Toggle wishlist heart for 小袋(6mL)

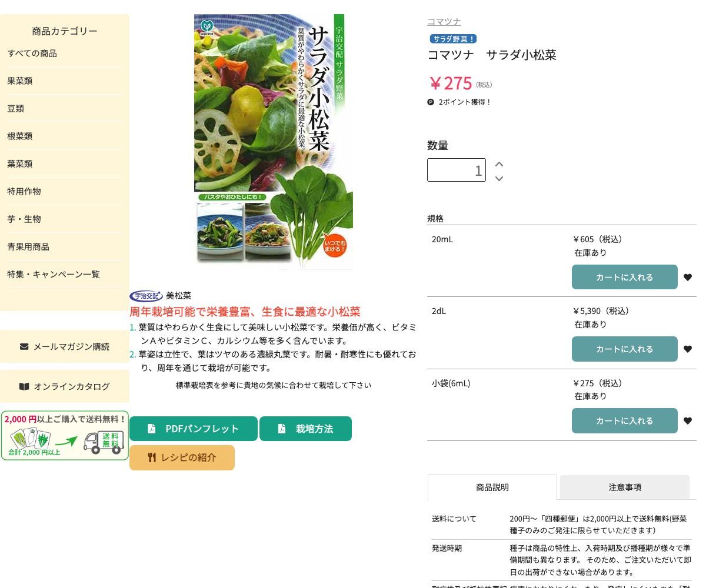pos(688,421)
